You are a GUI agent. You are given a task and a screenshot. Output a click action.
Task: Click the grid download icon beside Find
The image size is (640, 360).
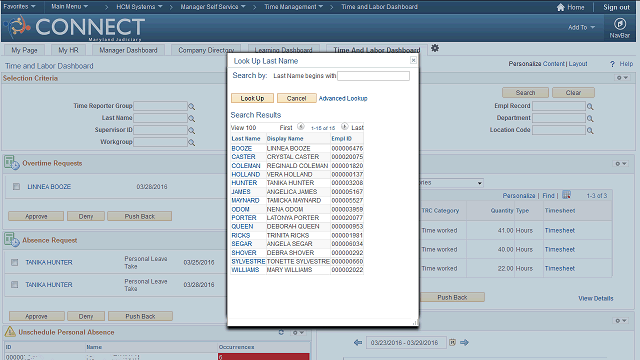click(x=567, y=195)
